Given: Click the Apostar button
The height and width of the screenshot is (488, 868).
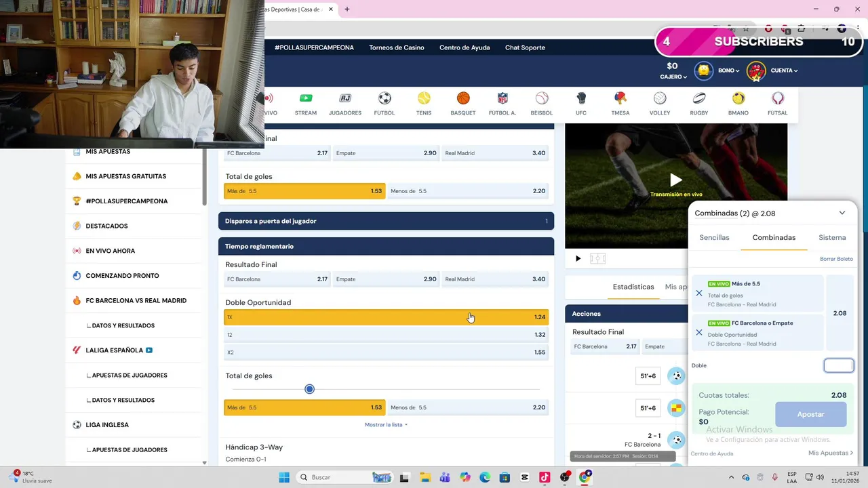Looking at the screenshot, I should 811,414.
